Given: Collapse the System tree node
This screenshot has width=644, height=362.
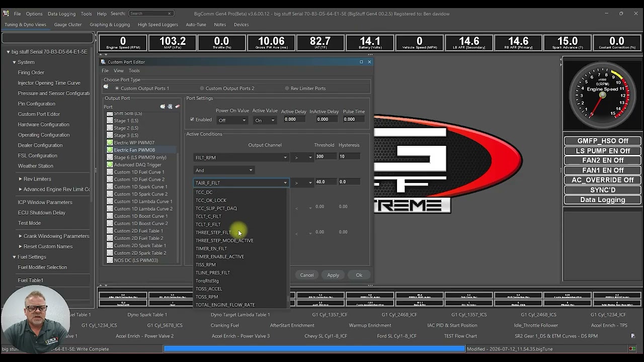Looking at the screenshot, I should click(14, 62).
